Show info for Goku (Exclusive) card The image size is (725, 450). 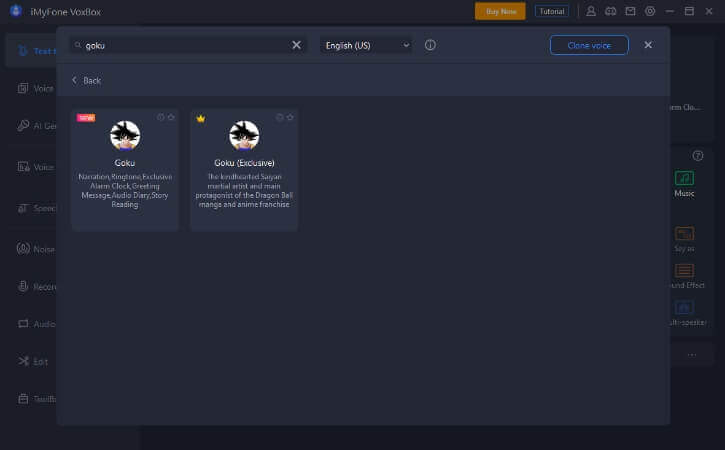pyautogui.click(x=279, y=117)
